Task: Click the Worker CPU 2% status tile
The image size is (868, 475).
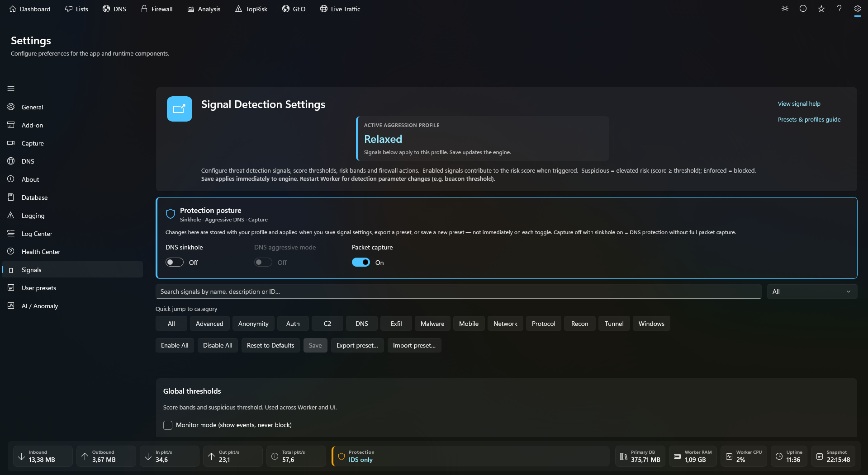Action: (744, 456)
